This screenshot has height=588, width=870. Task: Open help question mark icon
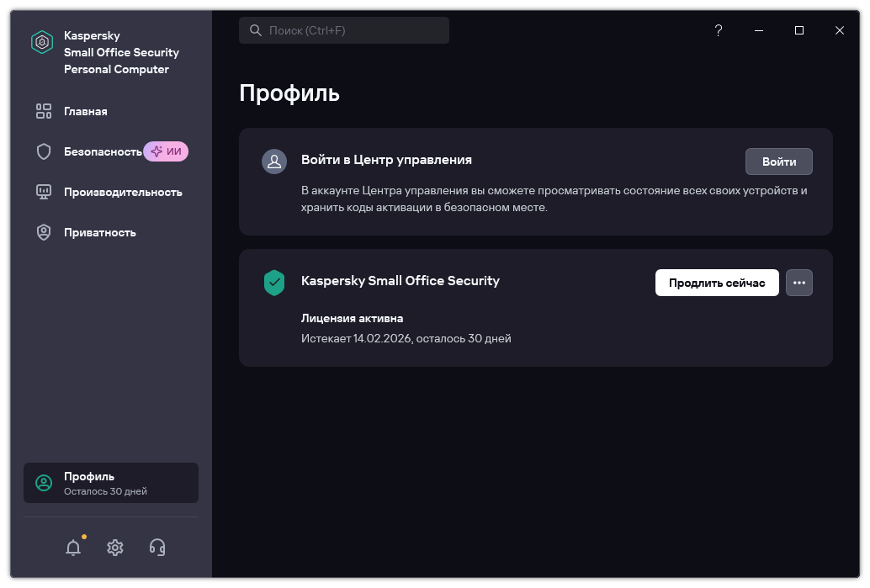tap(719, 30)
